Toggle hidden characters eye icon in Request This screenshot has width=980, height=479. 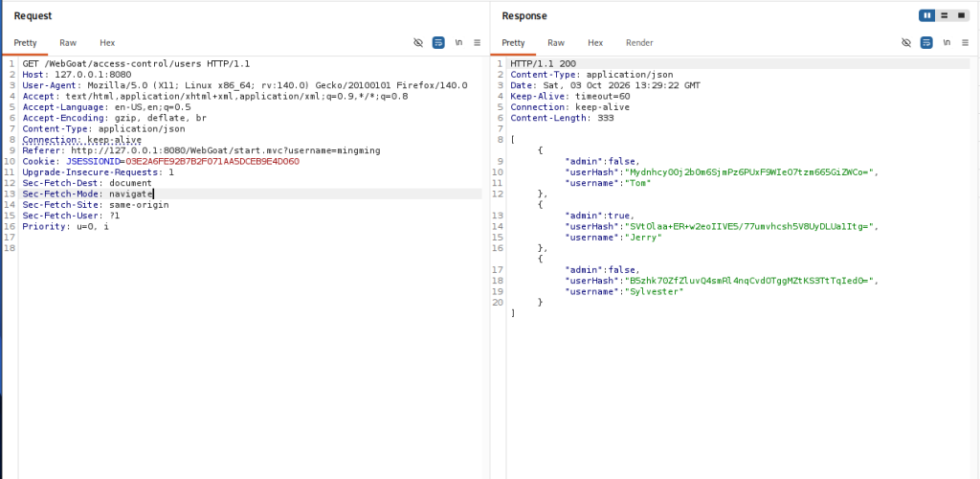[418, 42]
